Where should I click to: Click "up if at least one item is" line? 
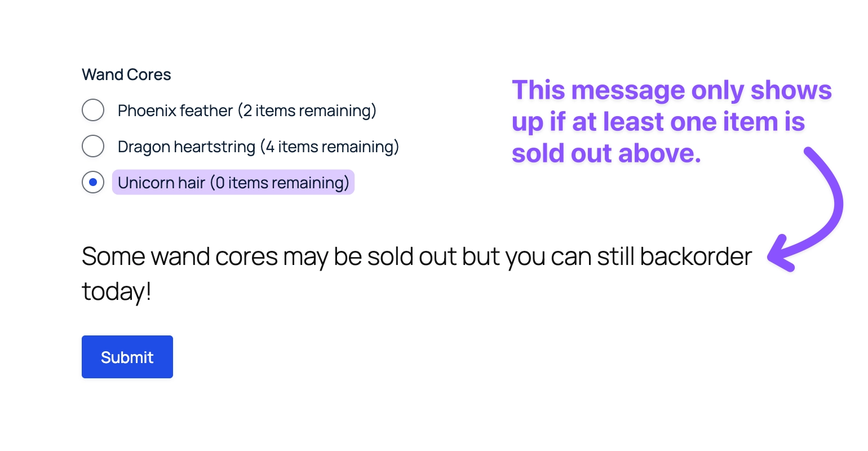click(658, 122)
